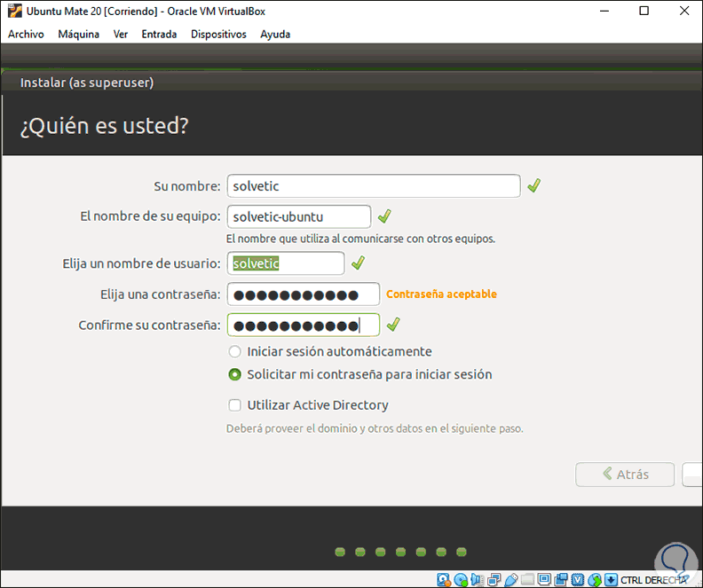Select 'Iniciar sesión automáticamente' radio option
This screenshot has width=703, height=588.
click(234, 351)
